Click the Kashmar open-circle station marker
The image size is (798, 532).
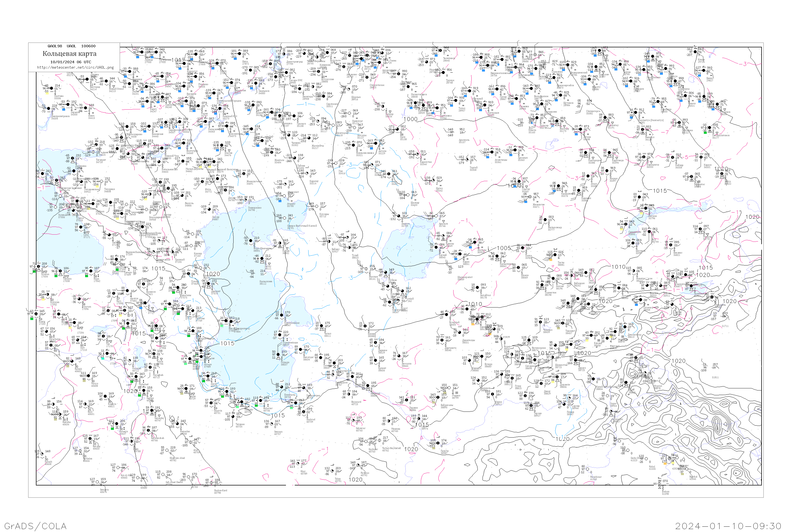tap(366, 441)
